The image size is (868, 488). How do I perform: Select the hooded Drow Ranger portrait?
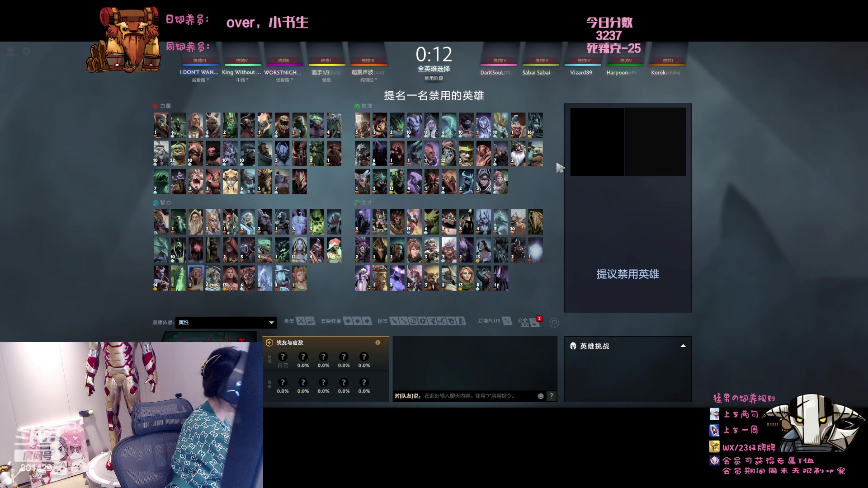tap(432, 125)
